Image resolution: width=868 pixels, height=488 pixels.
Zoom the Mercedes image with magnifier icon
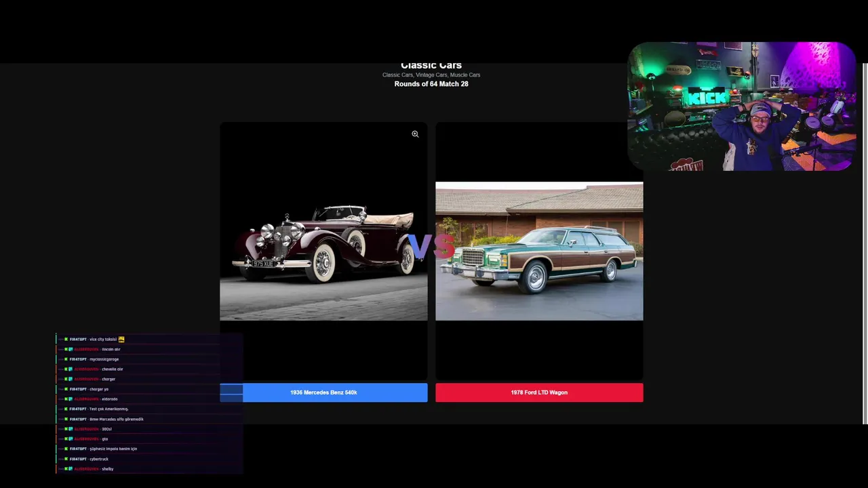click(415, 134)
